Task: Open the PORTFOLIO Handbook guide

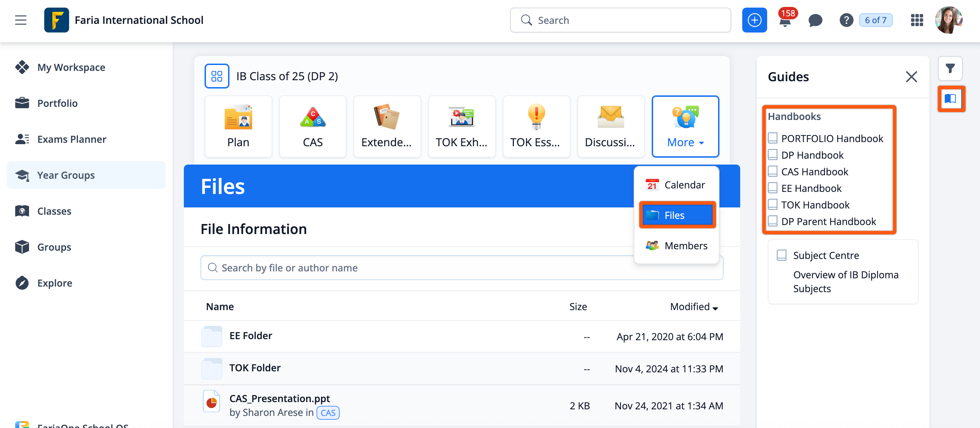Action: pos(832,138)
